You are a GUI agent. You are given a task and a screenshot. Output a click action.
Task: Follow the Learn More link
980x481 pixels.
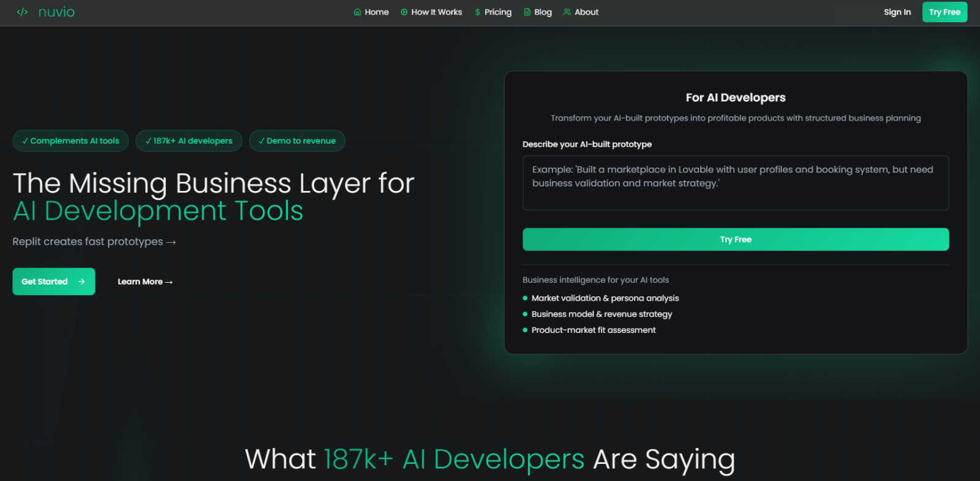coord(145,282)
